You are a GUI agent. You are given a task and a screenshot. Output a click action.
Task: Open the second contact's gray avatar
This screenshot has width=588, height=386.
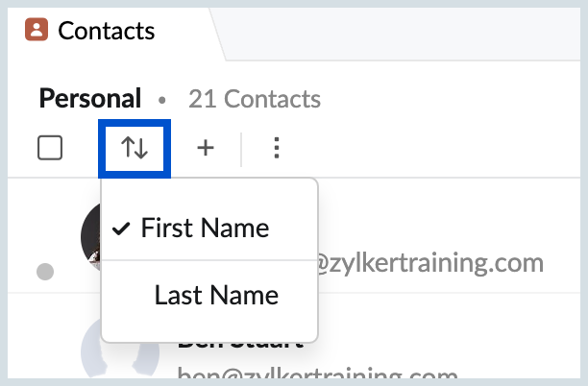[x=89, y=353]
